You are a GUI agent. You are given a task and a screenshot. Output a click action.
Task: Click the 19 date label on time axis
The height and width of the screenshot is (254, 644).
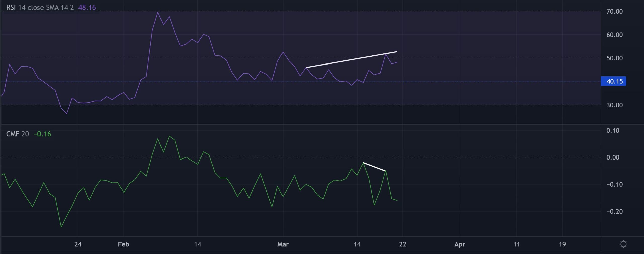pyautogui.click(x=562, y=244)
